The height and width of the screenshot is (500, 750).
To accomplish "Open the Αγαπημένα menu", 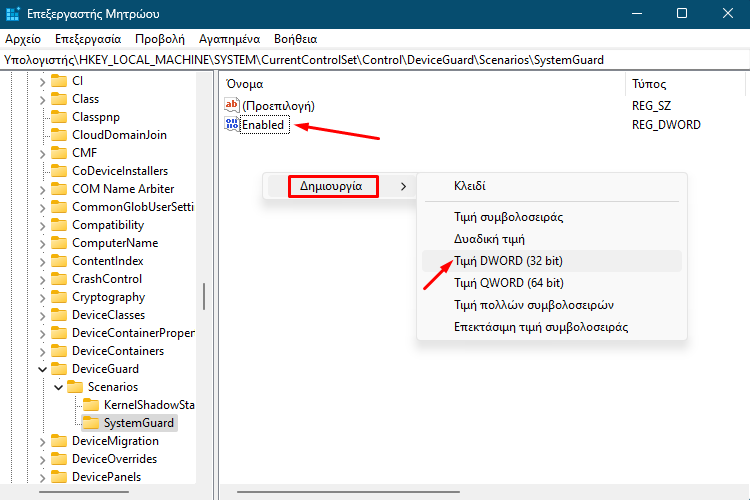I will coord(230,39).
